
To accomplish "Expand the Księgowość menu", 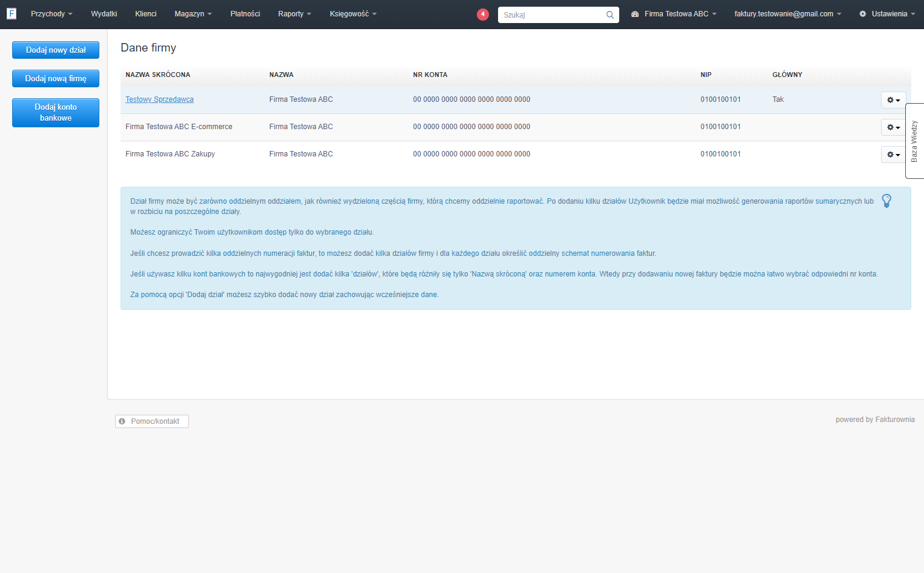I will [353, 14].
